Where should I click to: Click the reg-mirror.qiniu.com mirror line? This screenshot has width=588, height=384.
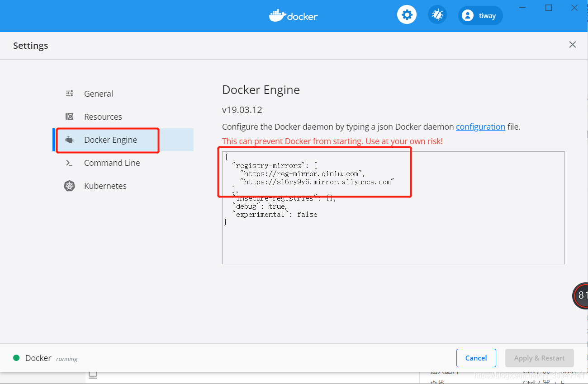coord(302,173)
